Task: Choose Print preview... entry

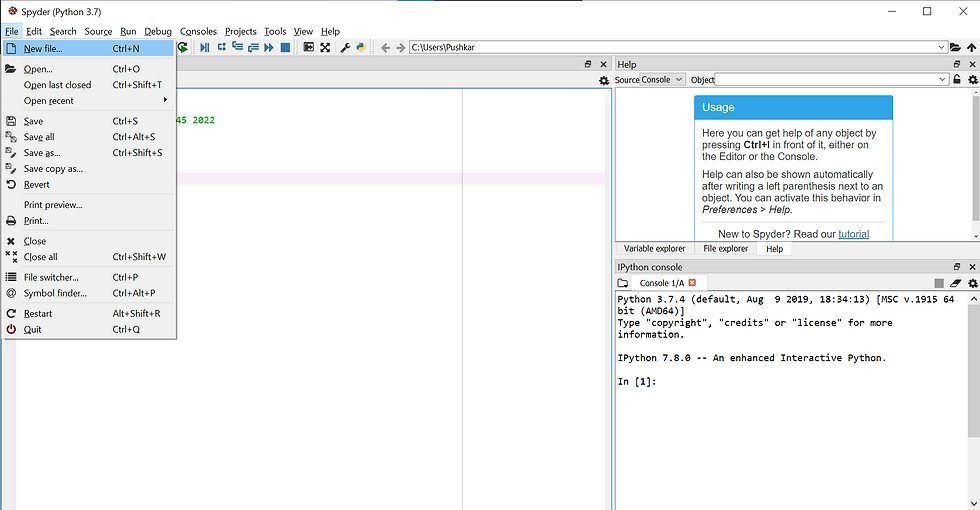Action: pyautogui.click(x=89, y=204)
